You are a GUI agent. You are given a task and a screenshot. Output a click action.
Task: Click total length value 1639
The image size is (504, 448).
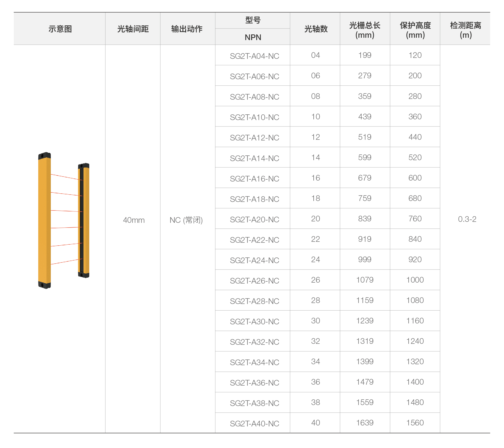[365, 423]
